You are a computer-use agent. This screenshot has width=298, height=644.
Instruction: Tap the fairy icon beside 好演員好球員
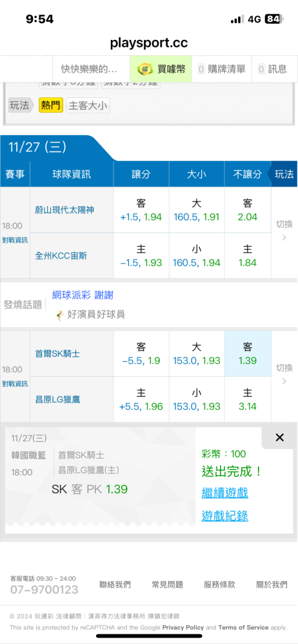pos(60,315)
